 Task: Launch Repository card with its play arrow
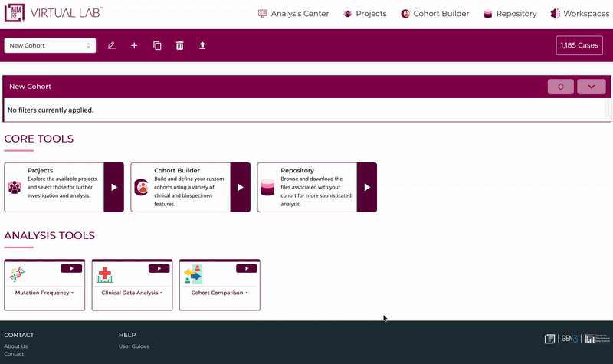click(x=366, y=187)
